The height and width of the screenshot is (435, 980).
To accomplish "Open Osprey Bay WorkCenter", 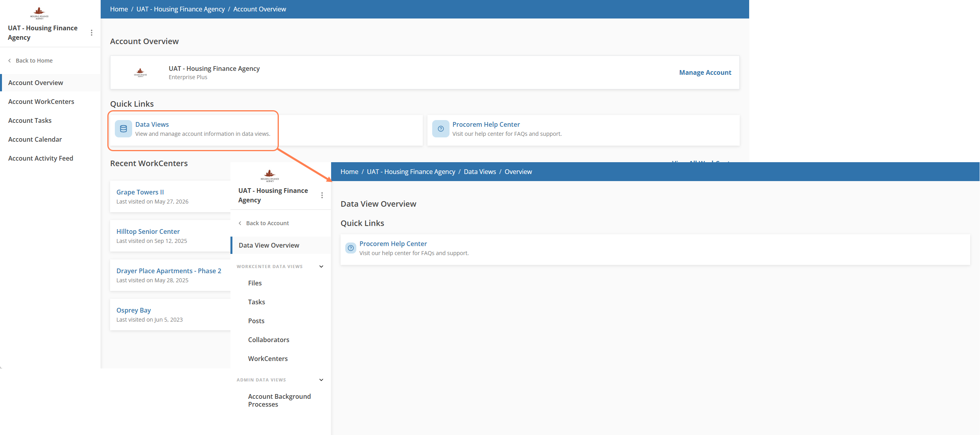I will tap(134, 310).
